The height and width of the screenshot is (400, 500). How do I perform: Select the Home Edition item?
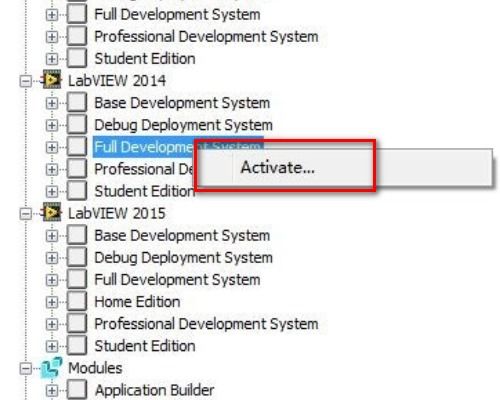137,302
